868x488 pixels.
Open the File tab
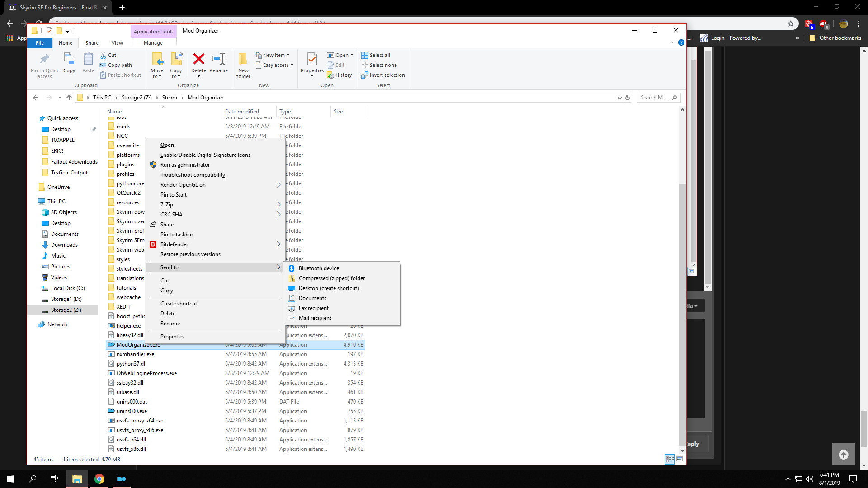(40, 43)
